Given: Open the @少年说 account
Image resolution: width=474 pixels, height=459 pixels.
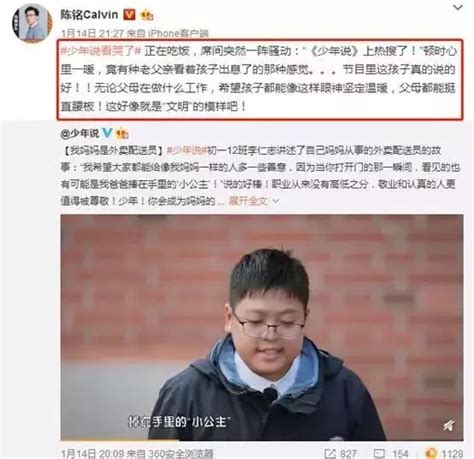Looking at the screenshot, I should (80, 133).
